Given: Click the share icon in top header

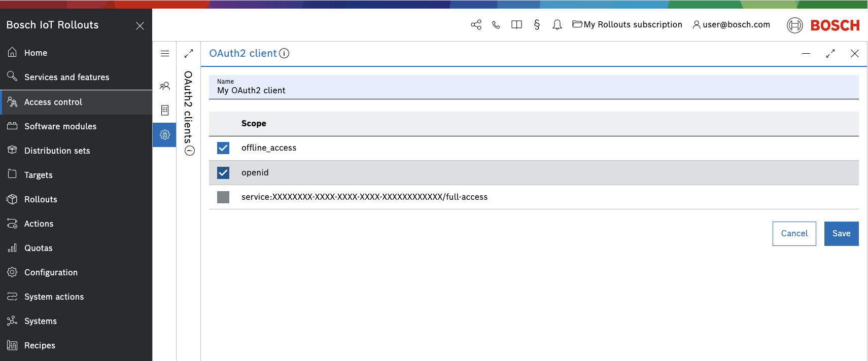Looking at the screenshot, I should [476, 25].
